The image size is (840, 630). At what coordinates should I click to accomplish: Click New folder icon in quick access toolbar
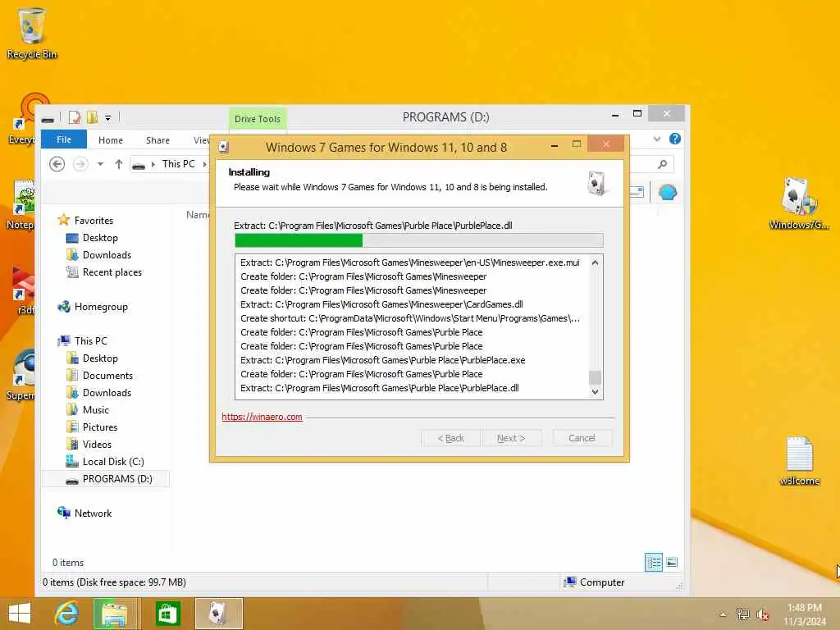point(92,116)
